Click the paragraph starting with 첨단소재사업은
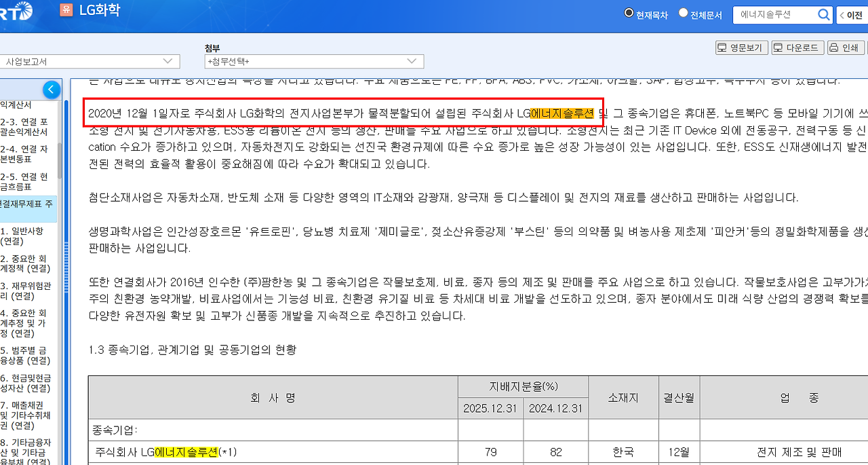This screenshot has height=465, width=868. pos(443,198)
